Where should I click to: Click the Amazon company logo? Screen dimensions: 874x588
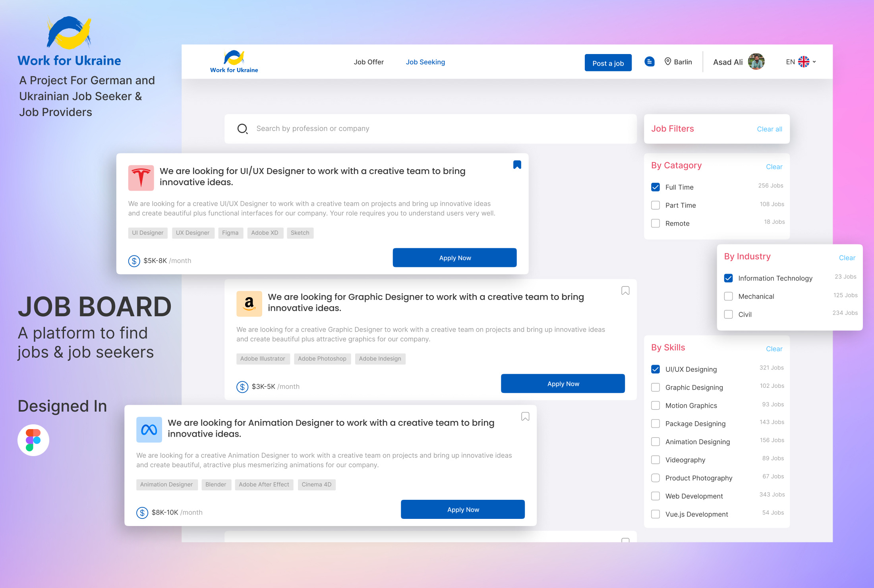point(249,304)
